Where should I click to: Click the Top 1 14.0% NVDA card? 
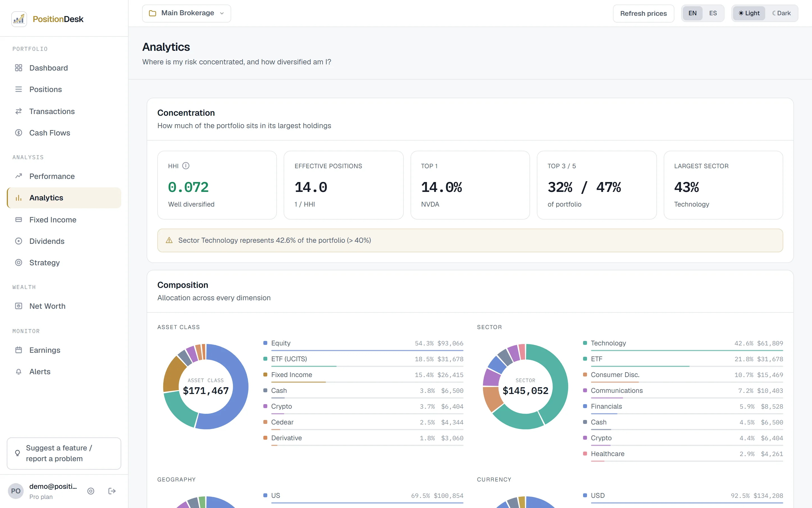pyautogui.click(x=470, y=185)
